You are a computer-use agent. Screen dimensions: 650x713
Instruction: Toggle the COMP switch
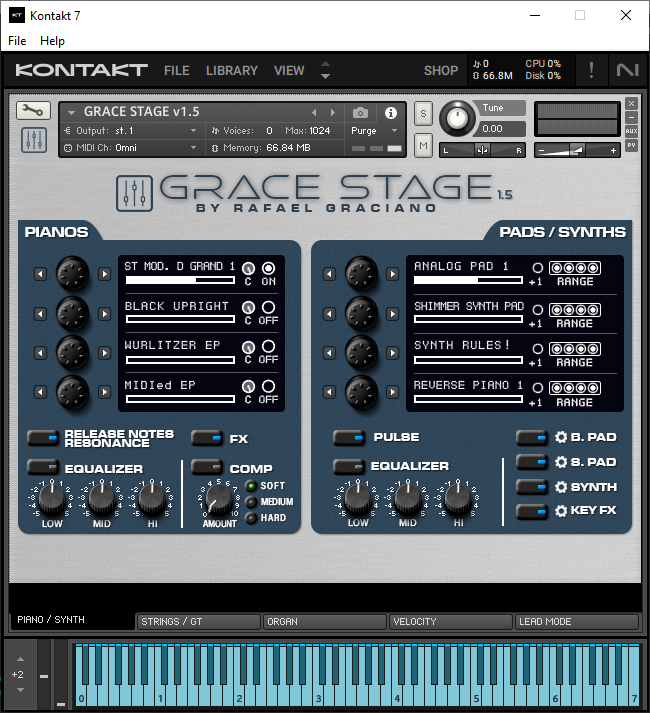tap(207, 467)
